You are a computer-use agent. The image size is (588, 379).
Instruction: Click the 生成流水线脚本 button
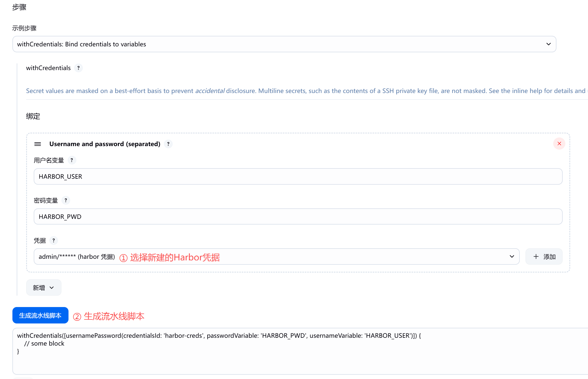[x=40, y=315]
